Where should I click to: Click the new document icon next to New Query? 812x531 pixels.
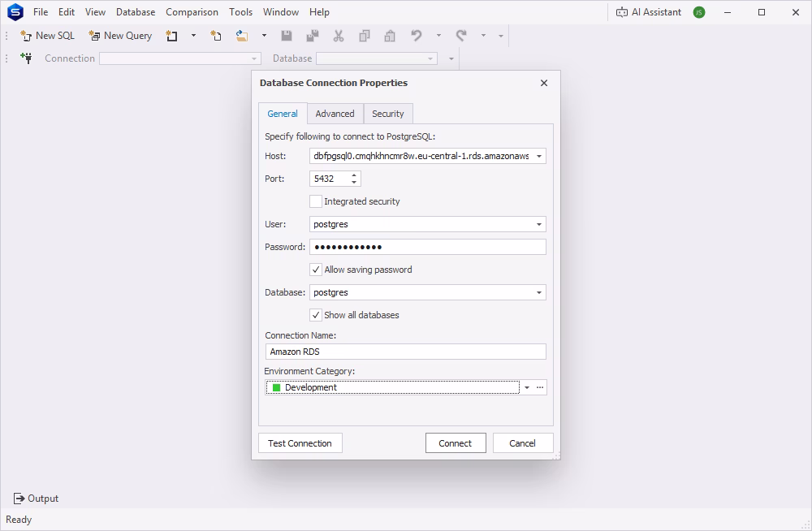click(x=171, y=36)
